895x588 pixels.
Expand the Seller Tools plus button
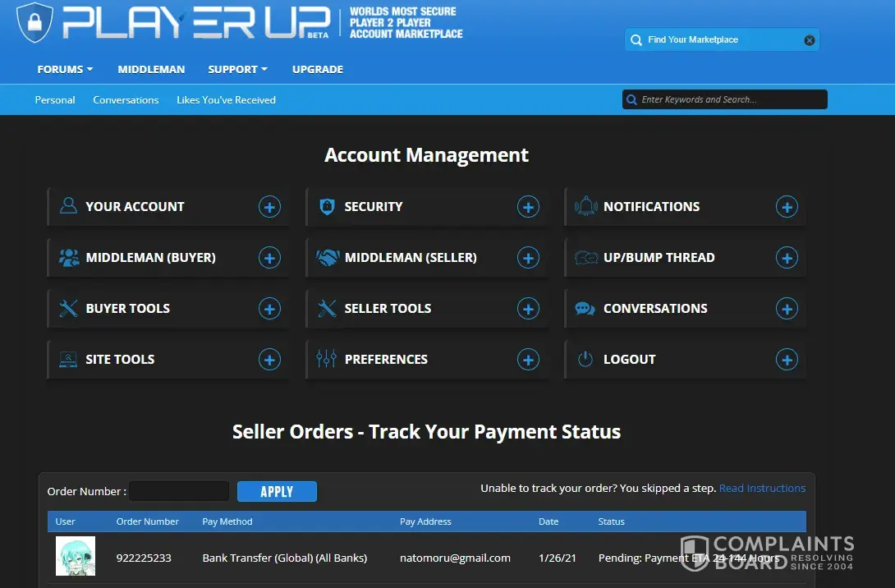pos(528,309)
